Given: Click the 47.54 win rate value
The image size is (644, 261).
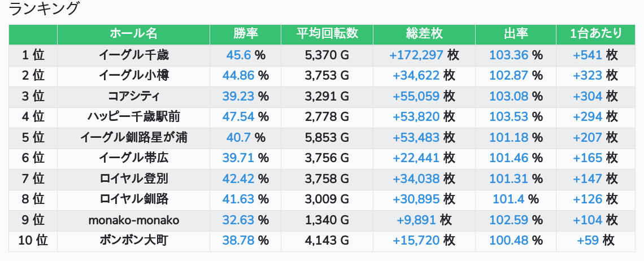Looking at the screenshot, I should [238, 117].
